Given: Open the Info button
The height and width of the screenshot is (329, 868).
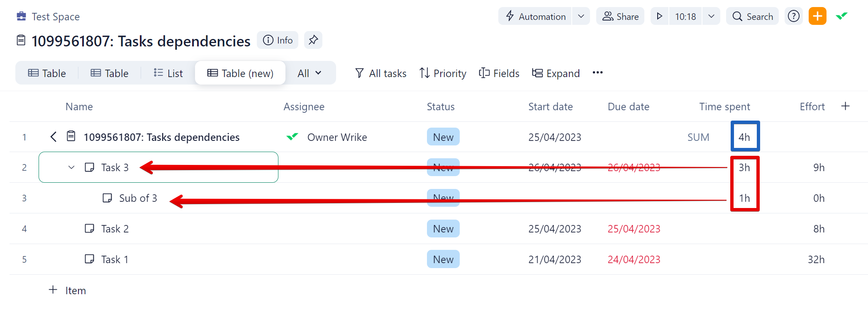Looking at the screenshot, I should [x=278, y=40].
